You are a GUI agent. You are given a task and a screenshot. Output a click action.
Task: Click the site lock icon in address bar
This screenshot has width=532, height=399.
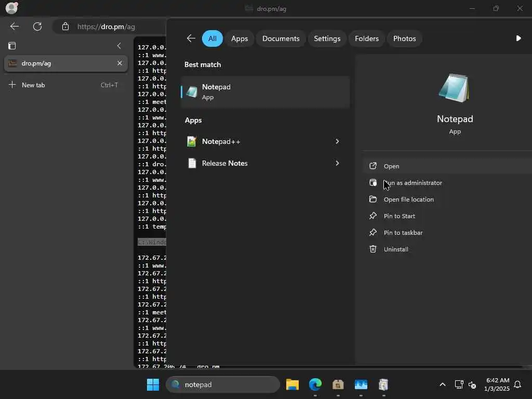point(65,26)
